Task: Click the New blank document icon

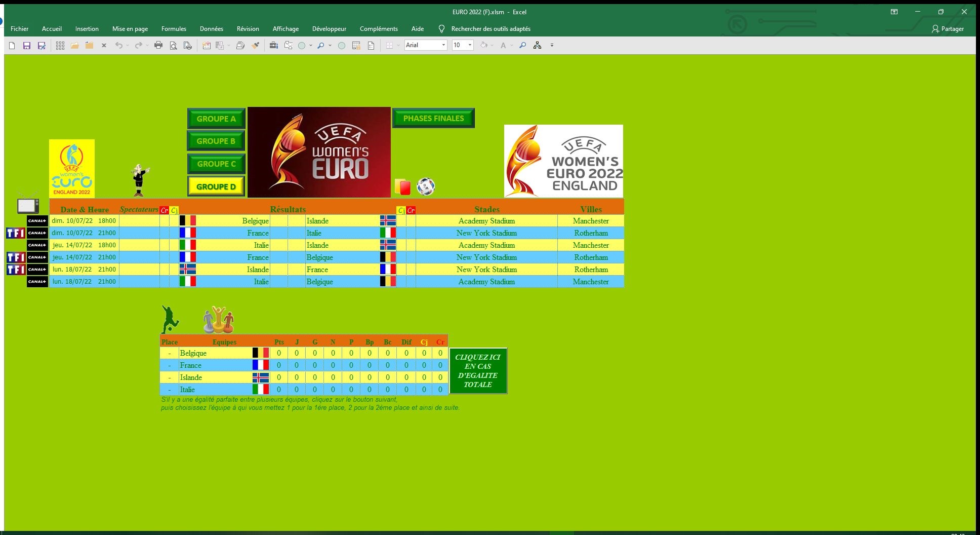Action: tap(12, 46)
